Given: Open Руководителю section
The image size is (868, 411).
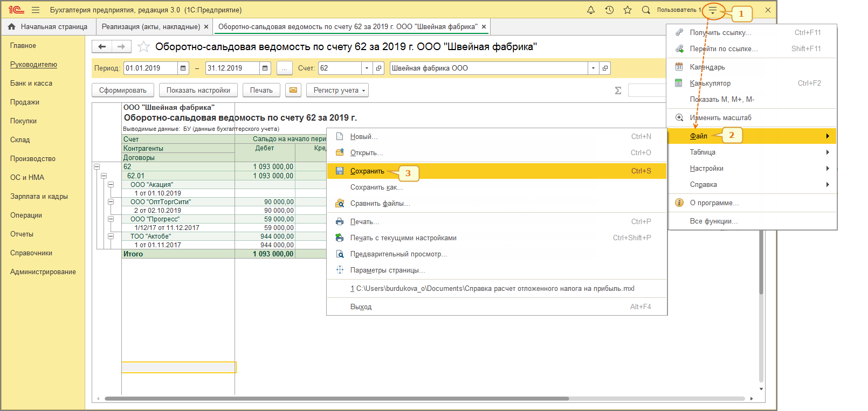Looking at the screenshot, I should tap(33, 64).
